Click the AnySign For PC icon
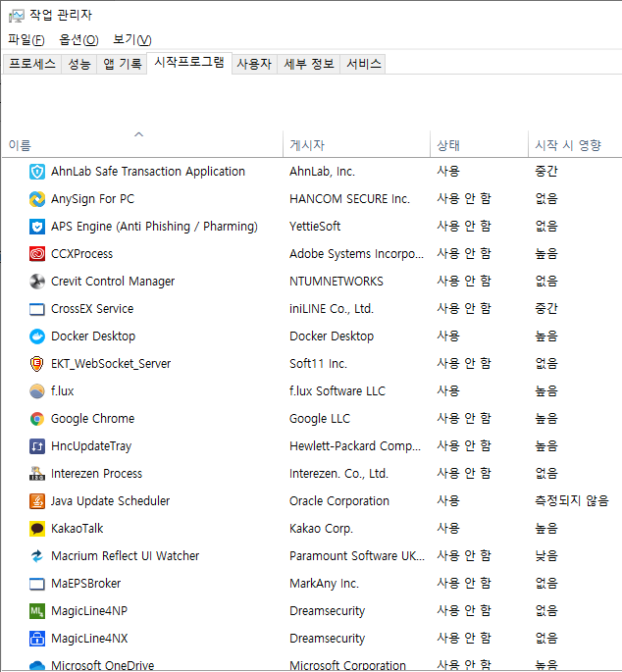This screenshot has width=622, height=672. (37, 199)
